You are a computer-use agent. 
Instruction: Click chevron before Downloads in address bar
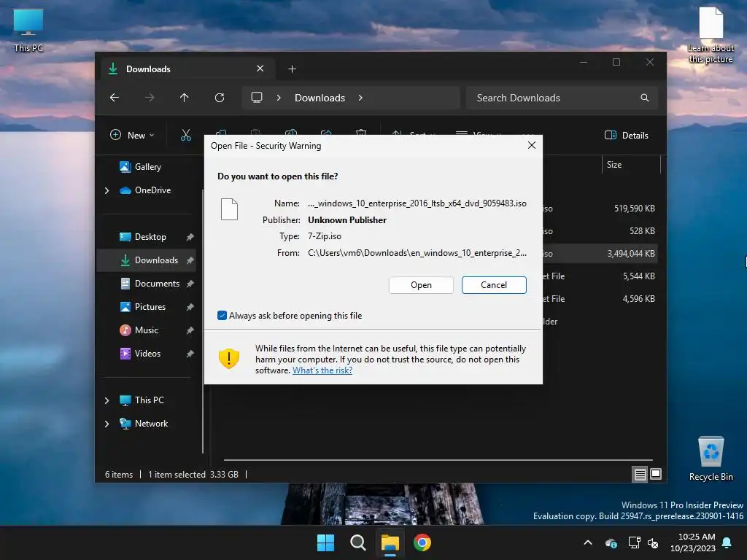[279, 98]
